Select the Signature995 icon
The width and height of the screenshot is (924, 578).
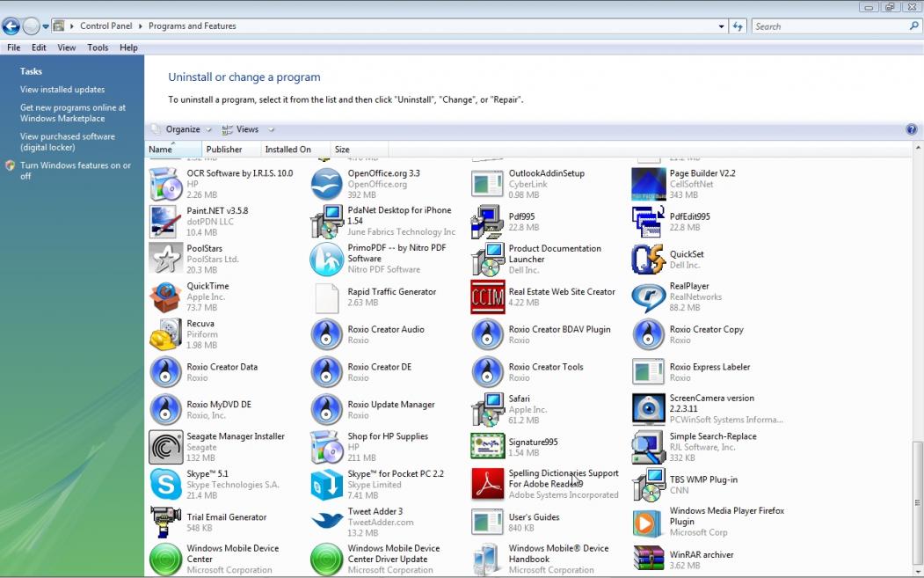click(x=487, y=447)
